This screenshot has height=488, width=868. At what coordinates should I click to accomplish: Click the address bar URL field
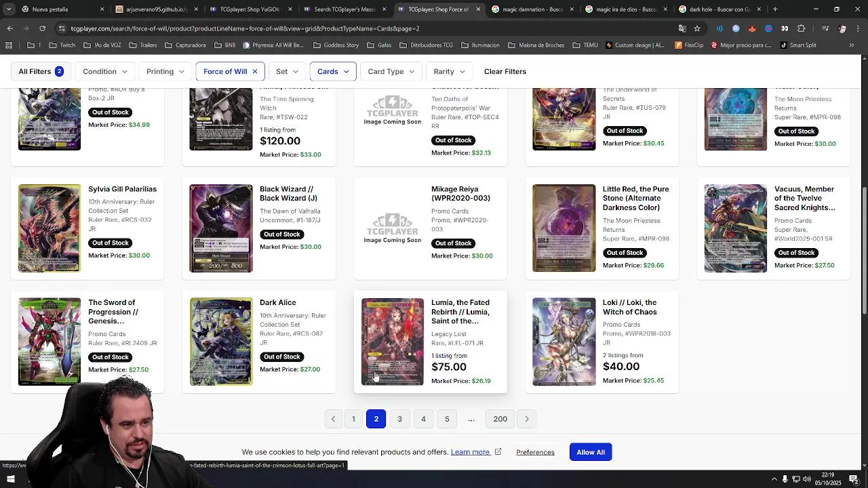point(366,28)
